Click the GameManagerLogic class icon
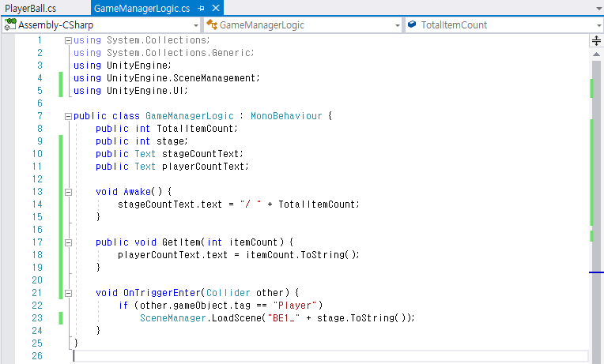Image resolution: width=604 pixels, height=364 pixels. (211, 24)
